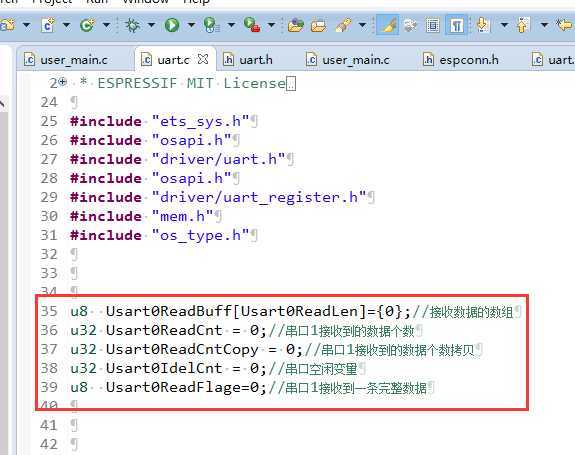The width and height of the screenshot is (575, 455).
Task: Click Usart0ReadCntCopy variable on line 37
Action: [182, 349]
